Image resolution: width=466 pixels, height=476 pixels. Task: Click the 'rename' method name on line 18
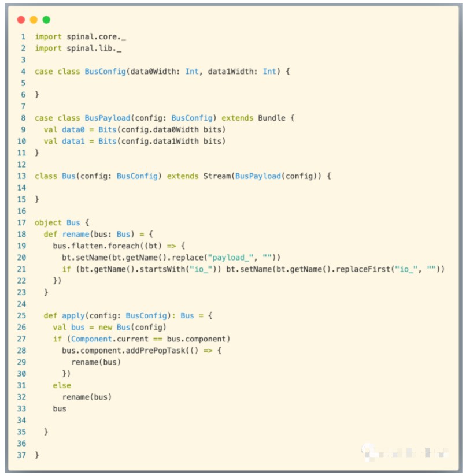pyautogui.click(x=76, y=234)
